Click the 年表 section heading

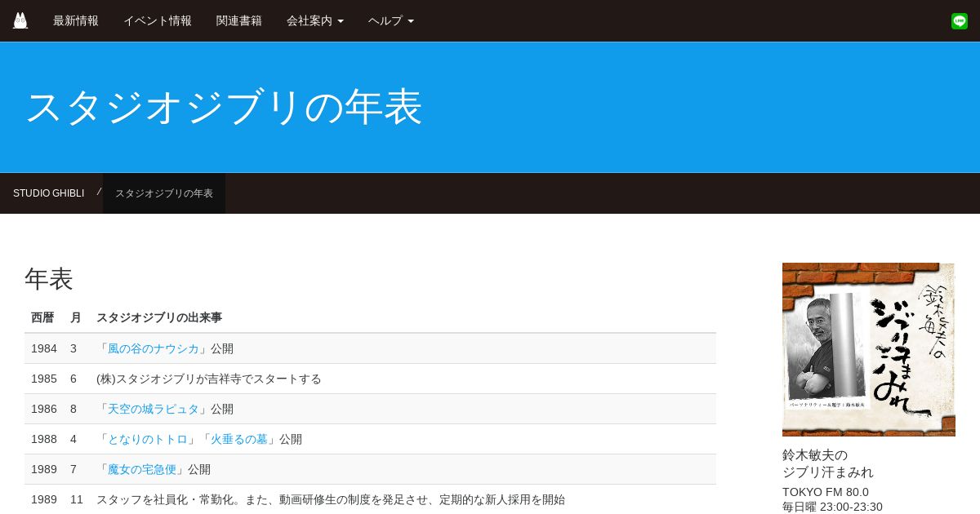[49, 279]
